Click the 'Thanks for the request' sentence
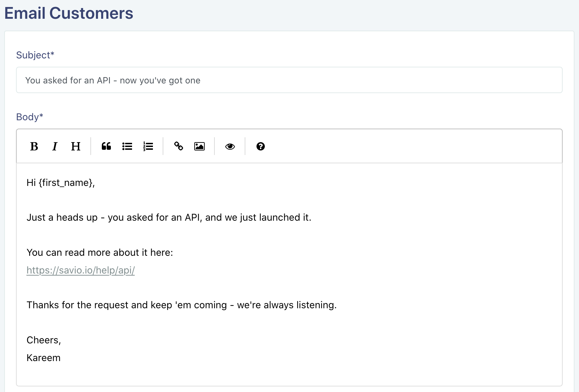 coord(182,305)
